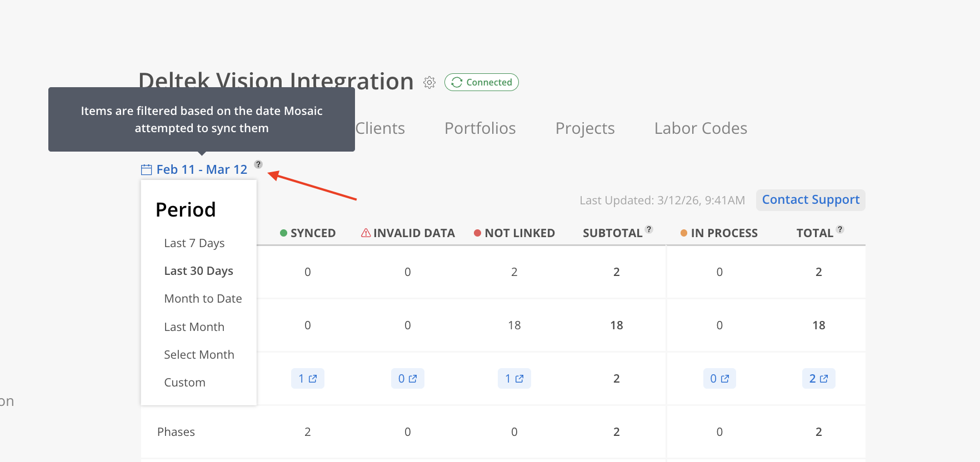Viewport: 980px width, 462px height.
Task: Open integration settings gear icon
Action: (429, 82)
